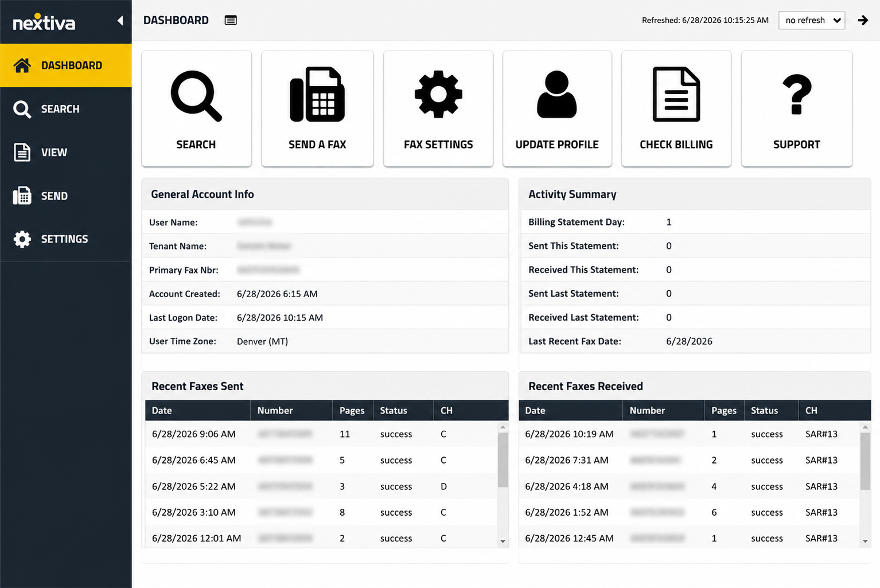Go to Dashboard in the sidebar menu

66,65
